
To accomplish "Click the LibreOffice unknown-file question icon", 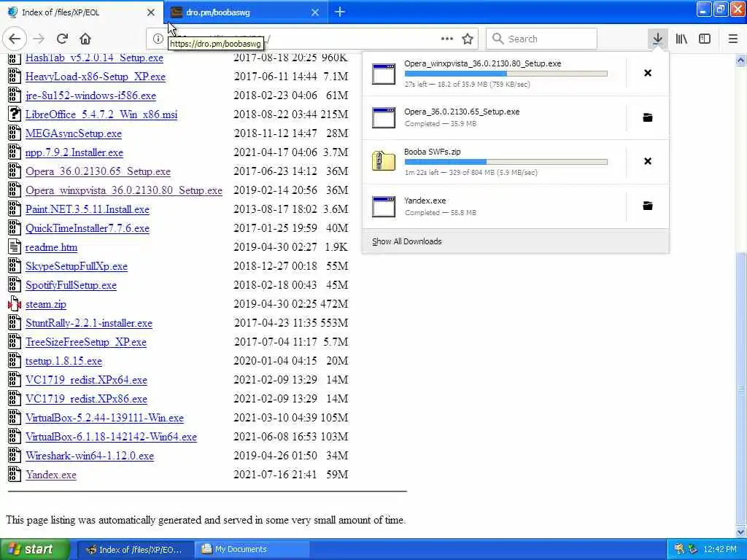I will point(15,114).
